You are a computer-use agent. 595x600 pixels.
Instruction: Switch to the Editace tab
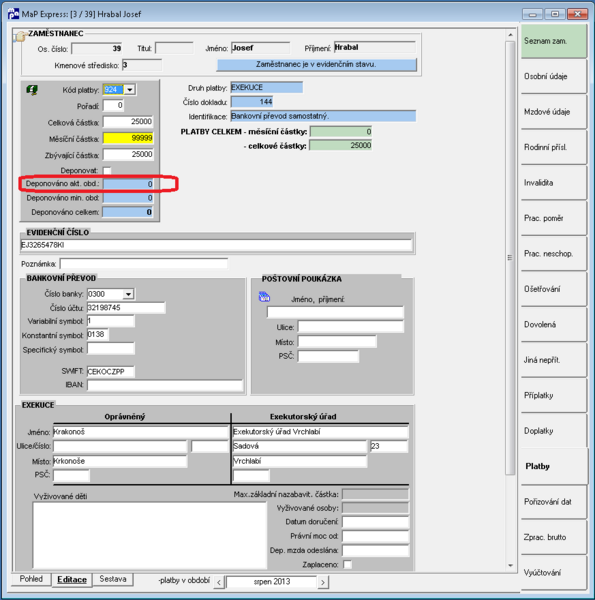coord(72,580)
